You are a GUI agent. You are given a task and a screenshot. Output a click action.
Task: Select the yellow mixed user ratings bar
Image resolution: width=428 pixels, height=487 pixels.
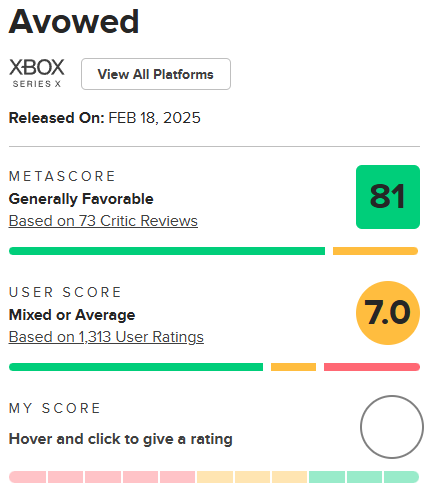[293, 367]
